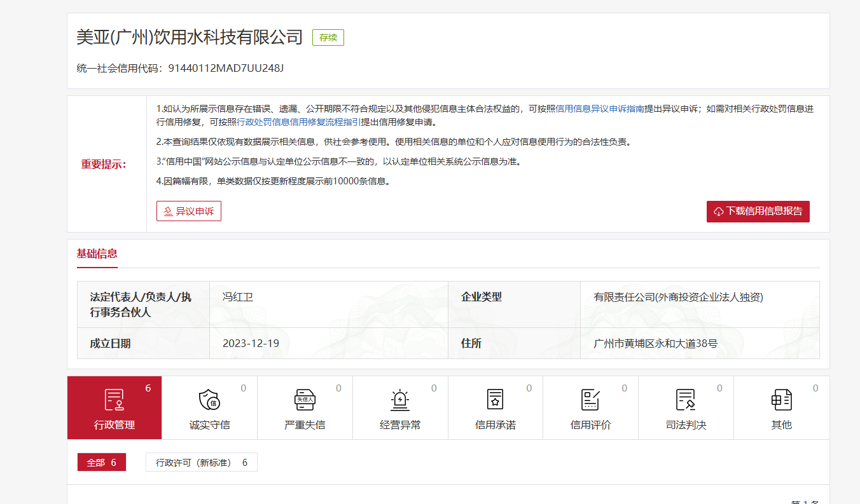The height and width of the screenshot is (504, 860).
Task: Select the 全部 6 filter tab
Action: (x=102, y=463)
